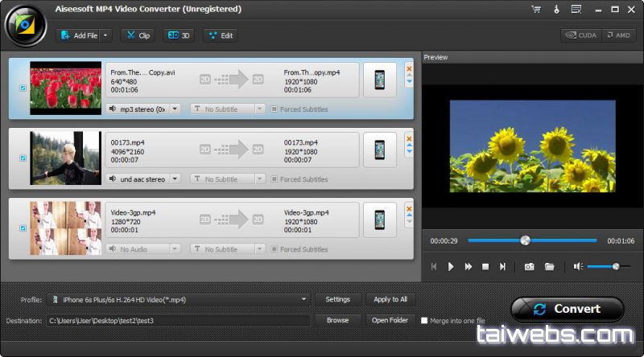Click the Clip scissors tool
This screenshot has height=357, width=644.
click(137, 35)
